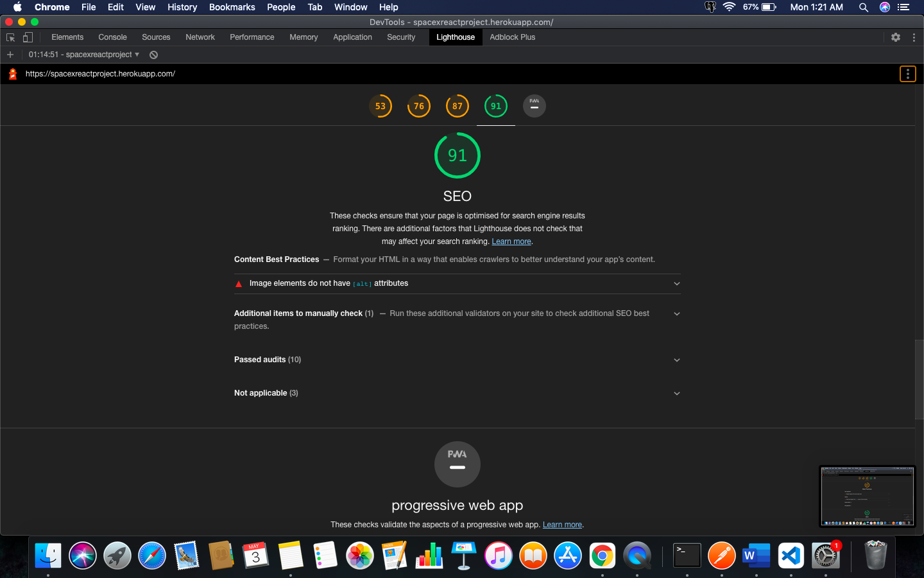Jump to PWA gauge in score bar
Viewport: 924px width, 578px height.
[535, 106]
